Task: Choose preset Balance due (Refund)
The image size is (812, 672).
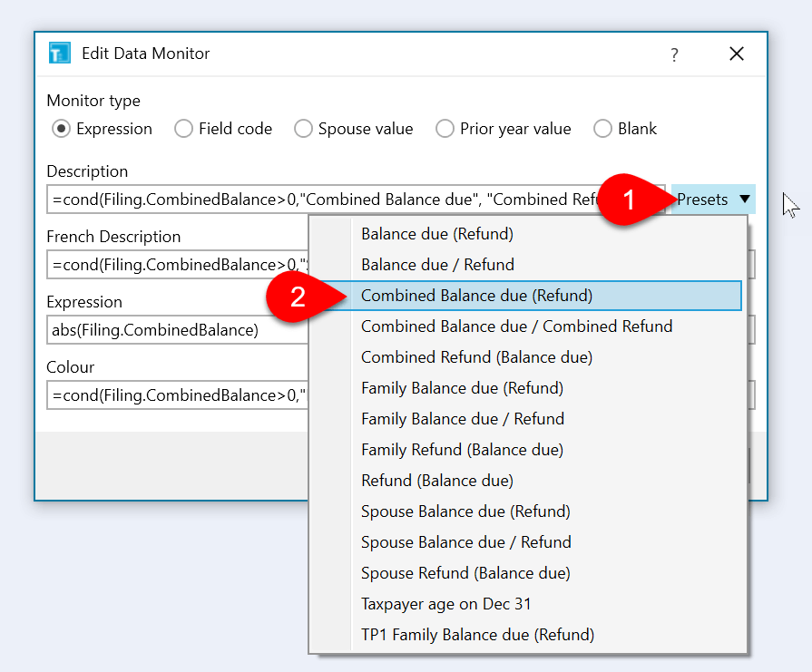Action: click(x=528, y=234)
